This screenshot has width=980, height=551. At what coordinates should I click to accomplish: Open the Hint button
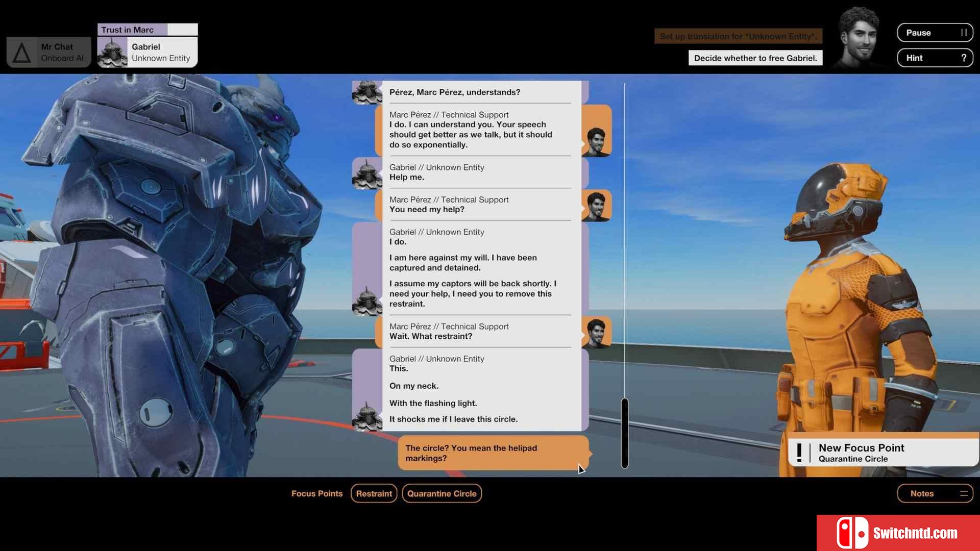point(935,58)
